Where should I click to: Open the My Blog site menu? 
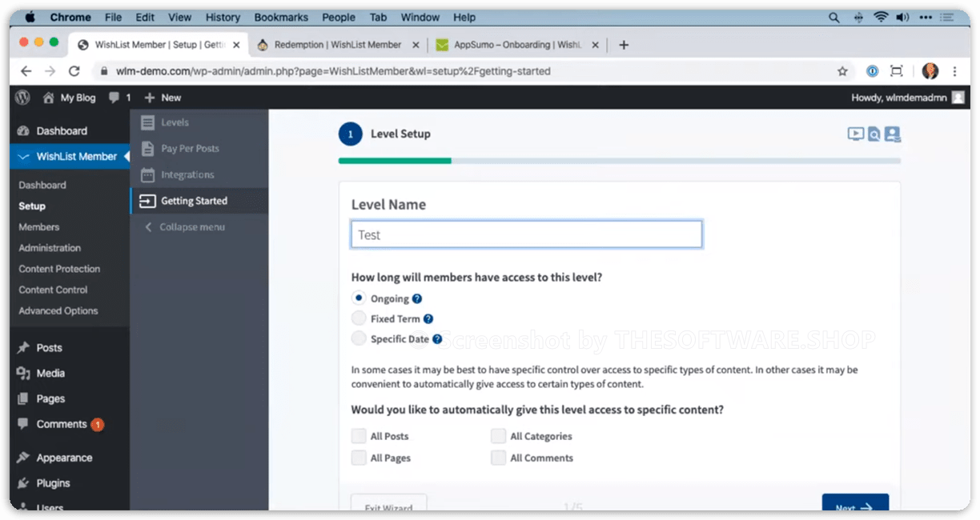click(69, 98)
